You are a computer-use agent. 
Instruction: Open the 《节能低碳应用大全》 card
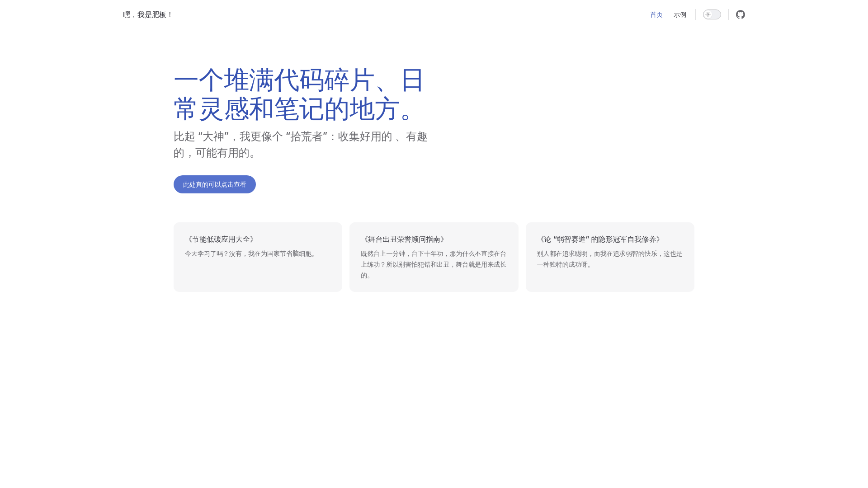click(258, 257)
